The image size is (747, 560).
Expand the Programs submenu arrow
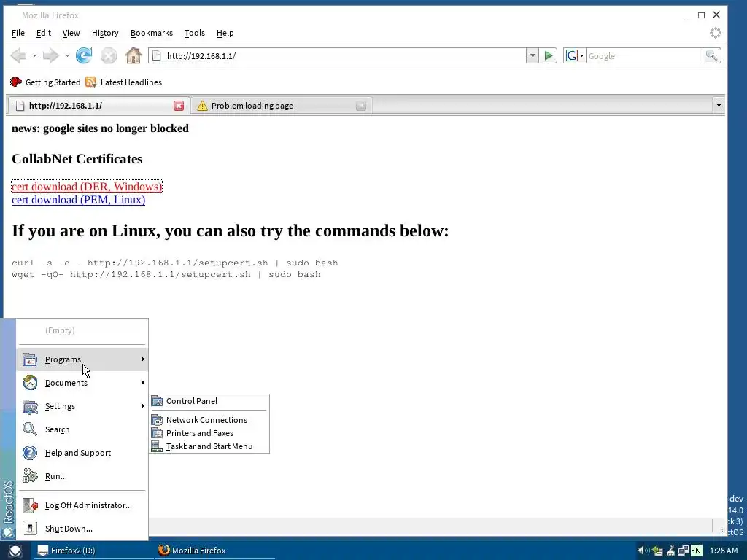pyautogui.click(x=142, y=359)
